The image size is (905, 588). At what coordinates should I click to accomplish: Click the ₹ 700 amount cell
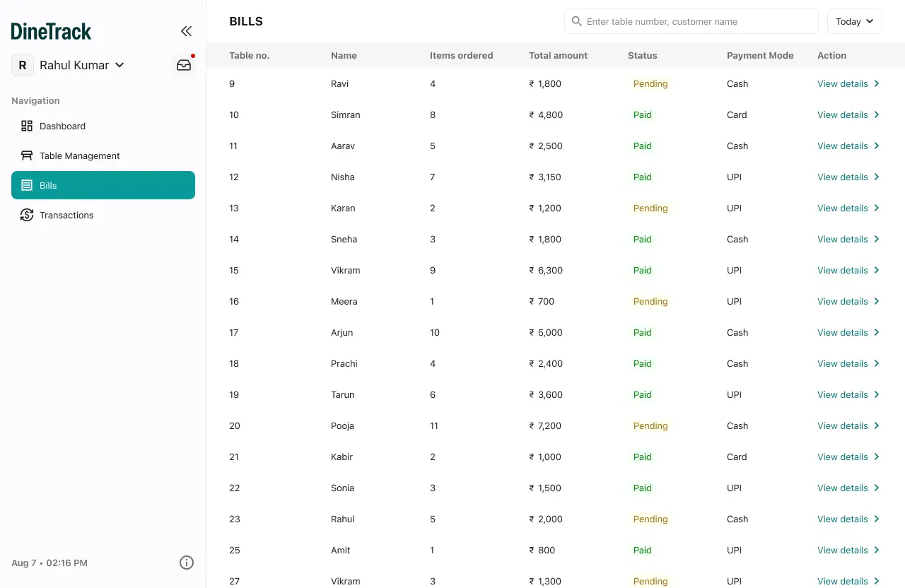coord(542,301)
